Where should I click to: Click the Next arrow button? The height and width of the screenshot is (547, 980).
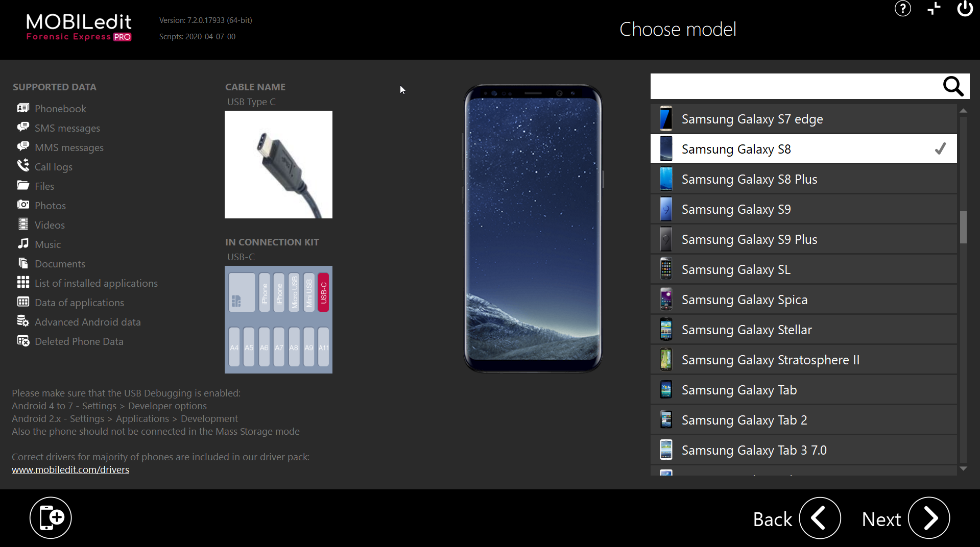tap(928, 518)
